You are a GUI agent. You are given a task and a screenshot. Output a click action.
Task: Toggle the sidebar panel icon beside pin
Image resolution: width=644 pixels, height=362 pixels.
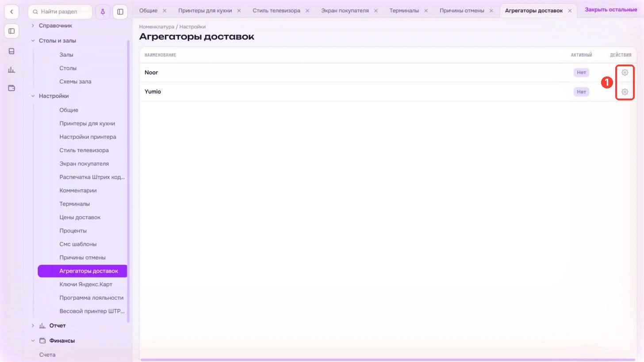point(120,12)
